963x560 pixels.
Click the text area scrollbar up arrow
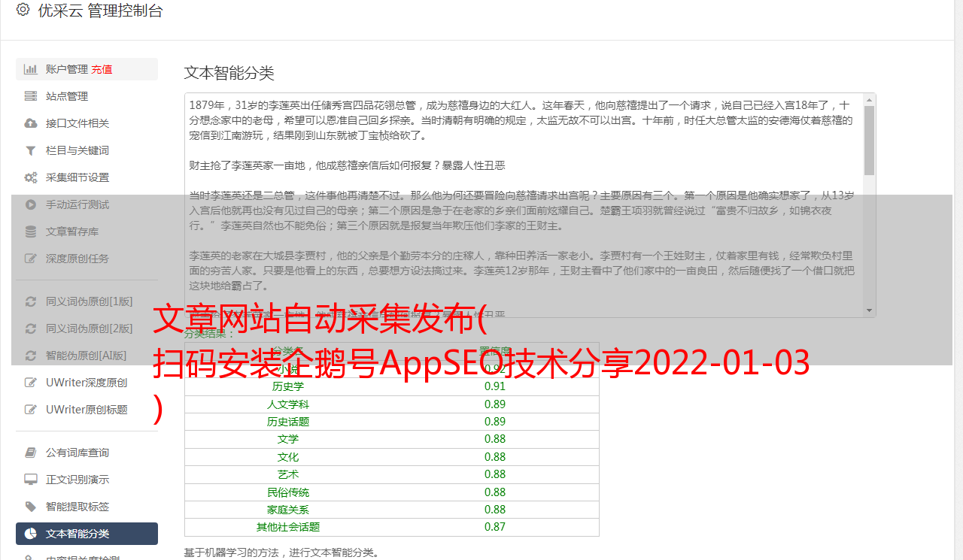(x=869, y=99)
